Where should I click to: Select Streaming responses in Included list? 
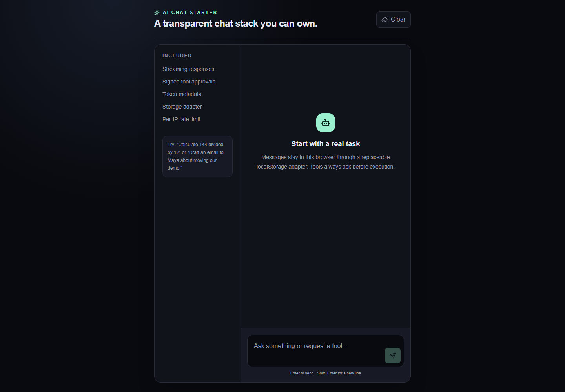pos(188,69)
